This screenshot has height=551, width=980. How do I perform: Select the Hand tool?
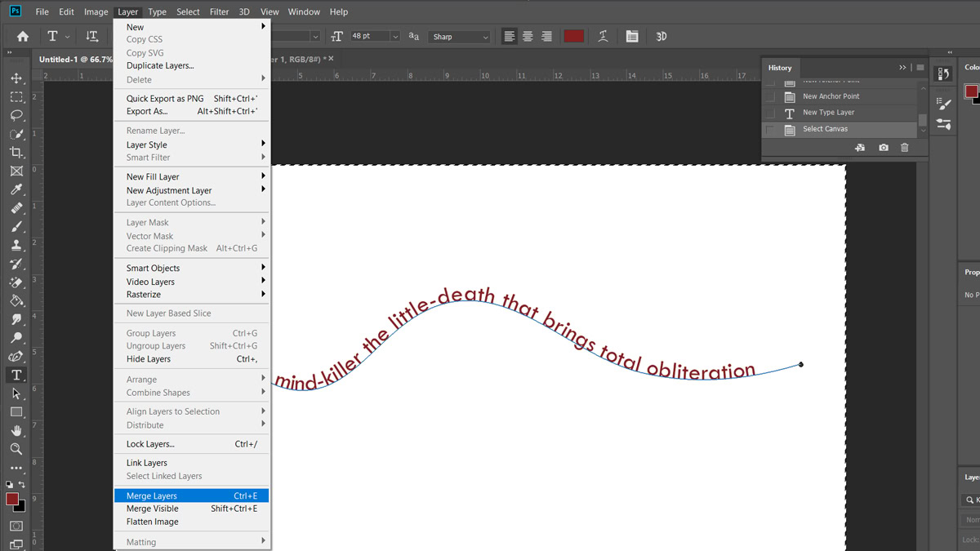point(16,430)
